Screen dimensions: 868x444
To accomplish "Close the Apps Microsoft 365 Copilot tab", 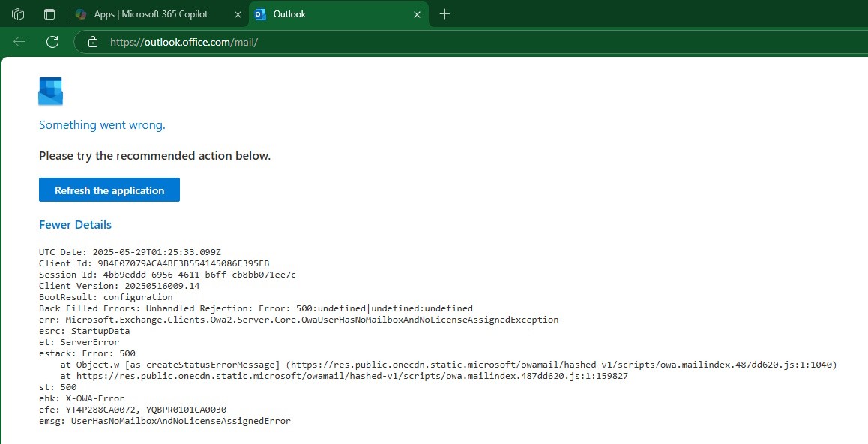I will (x=238, y=14).
